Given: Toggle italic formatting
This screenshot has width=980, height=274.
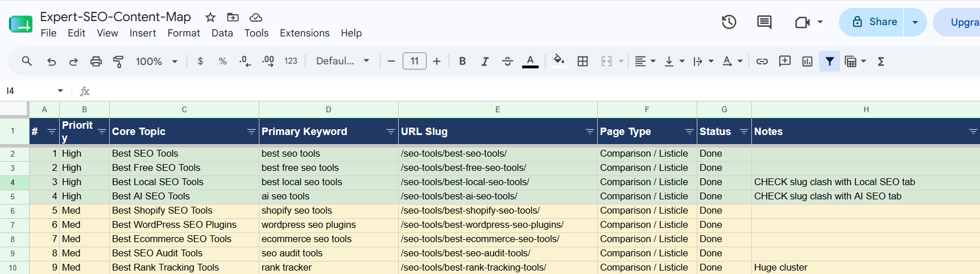Looking at the screenshot, I should (485, 61).
